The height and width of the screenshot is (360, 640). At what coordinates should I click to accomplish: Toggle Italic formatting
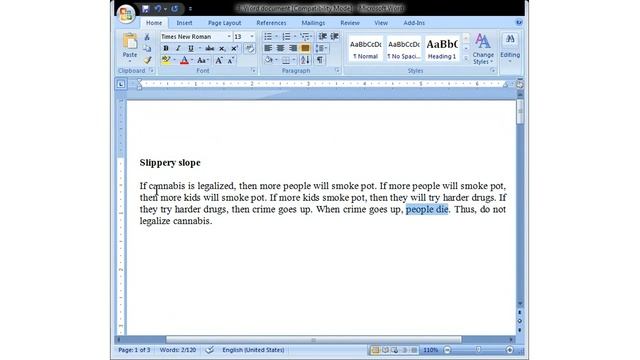[x=178, y=49]
